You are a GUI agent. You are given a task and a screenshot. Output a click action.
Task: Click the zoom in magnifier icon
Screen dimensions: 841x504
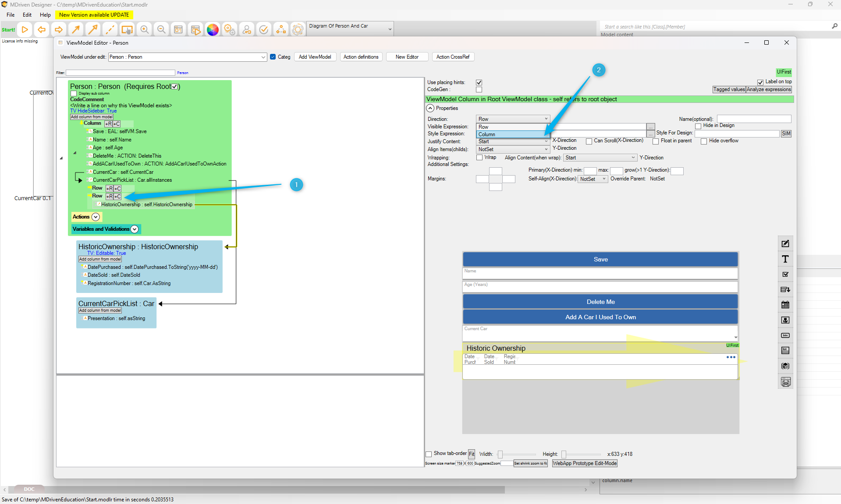tap(144, 30)
